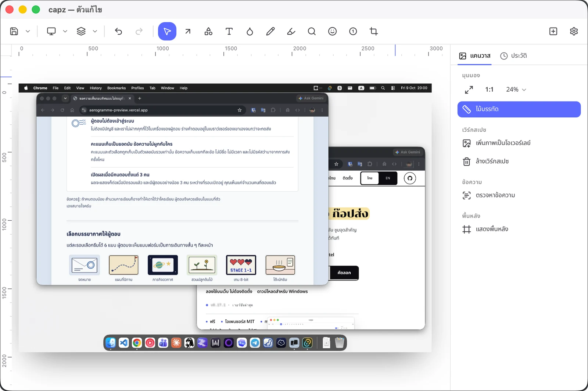Toggle แสดงพื้นหลัง background display
The height and width of the screenshot is (391, 588).
click(519, 229)
